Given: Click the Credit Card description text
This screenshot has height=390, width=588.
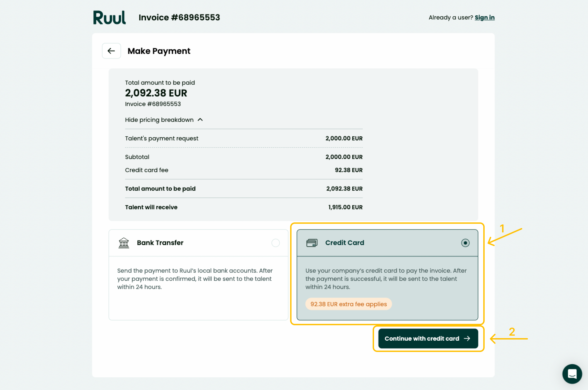Looking at the screenshot, I should tap(386, 279).
